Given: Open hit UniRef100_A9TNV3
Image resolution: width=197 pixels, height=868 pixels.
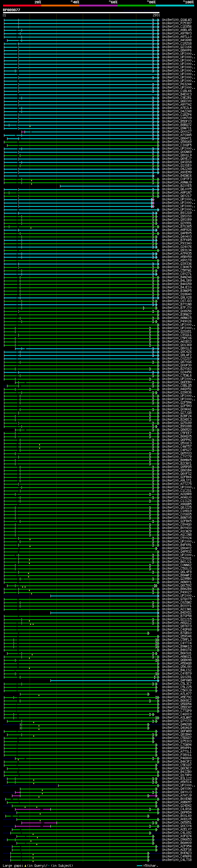Looking at the screenshot, I should [x=177, y=33].
